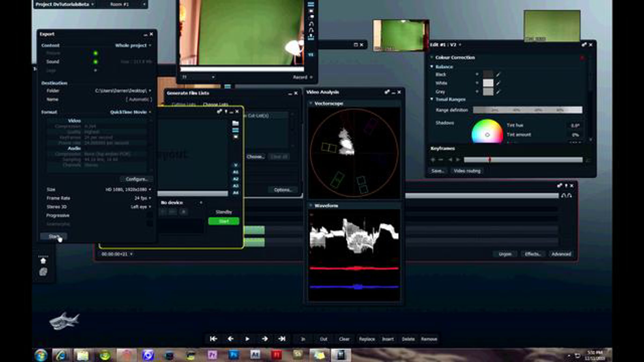The width and height of the screenshot is (644, 362).
Task: Toggle the Sound export indicator
Action: pyautogui.click(x=96, y=62)
